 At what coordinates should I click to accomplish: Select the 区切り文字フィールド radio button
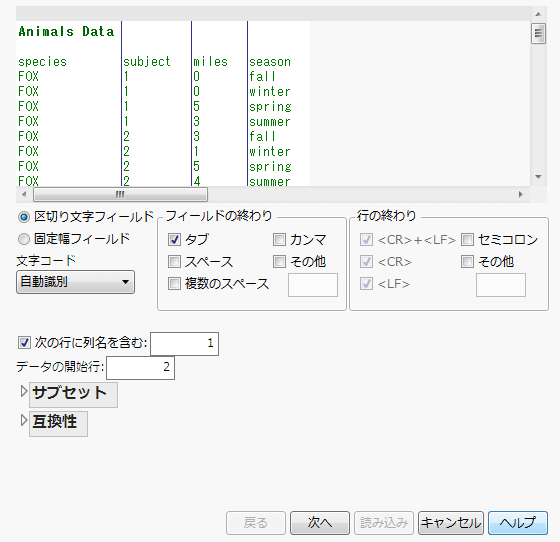pos(24,217)
